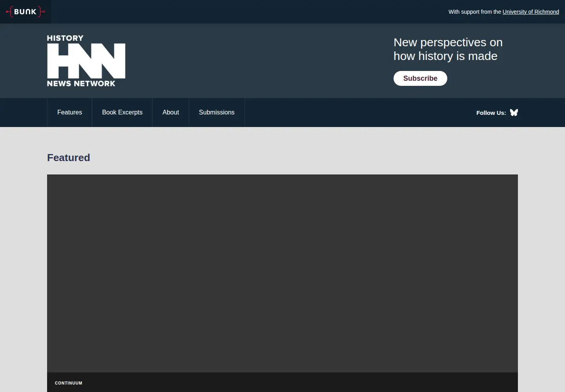Screen dimensions: 565x392
Task: Click the Featured section heading
Action: click(x=69, y=158)
